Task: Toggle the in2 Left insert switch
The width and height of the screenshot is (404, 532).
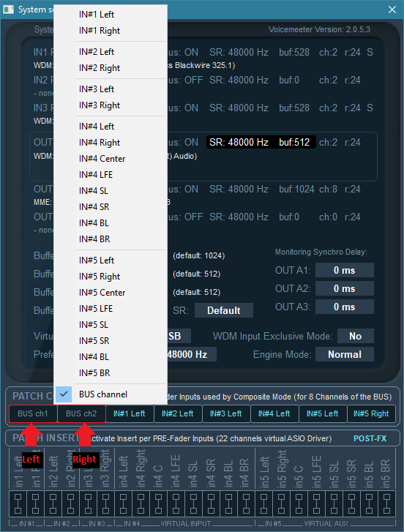Action: point(53,504)
